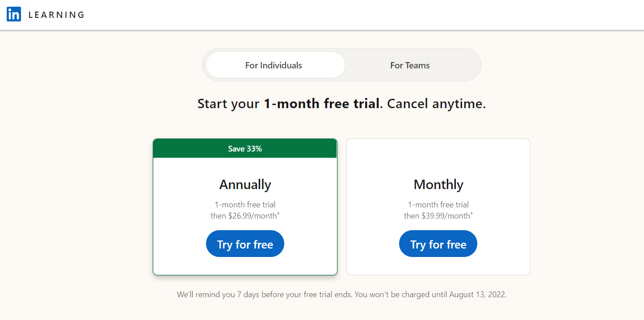Click the LinkedIn logo icon

13,14
